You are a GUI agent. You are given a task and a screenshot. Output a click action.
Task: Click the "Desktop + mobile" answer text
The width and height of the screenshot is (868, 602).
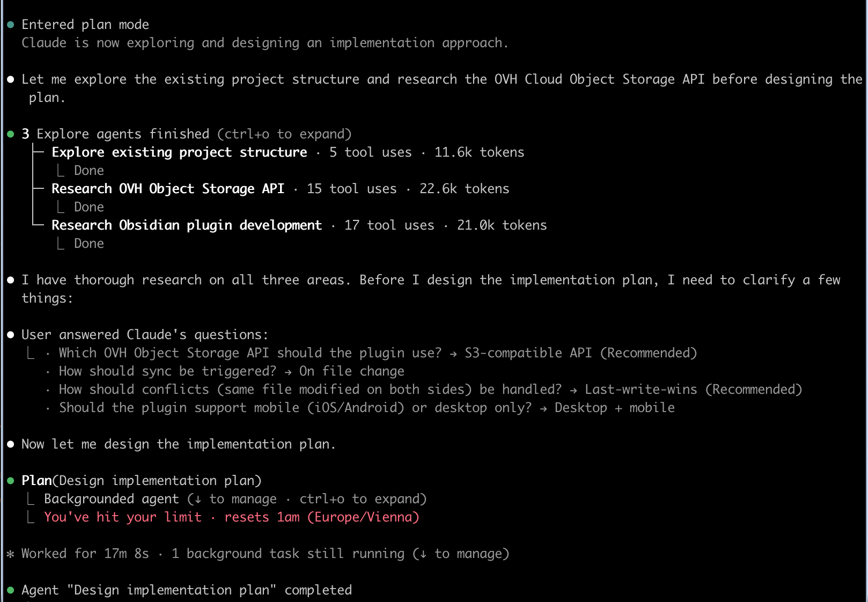pyautogui.click(x=614, y=408)
